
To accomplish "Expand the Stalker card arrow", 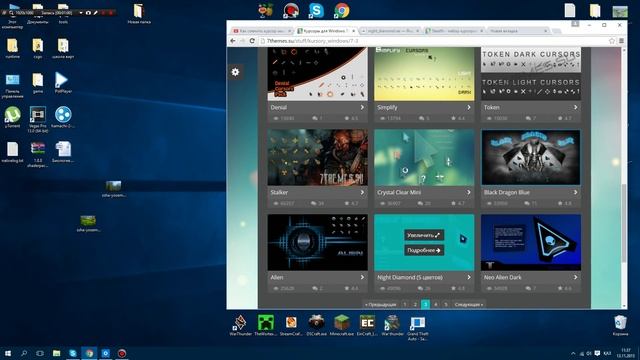I will pyautogui.click(x=362, y=192).
